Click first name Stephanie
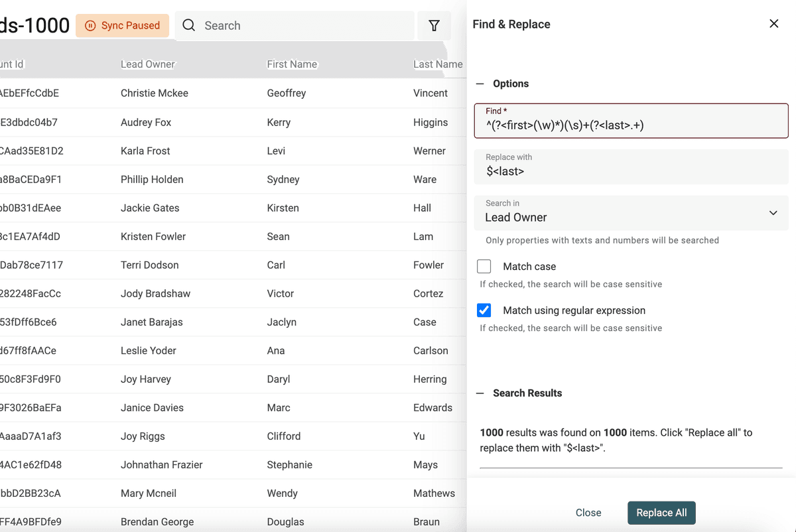796x532 pixels. pyautogui.click(x=290, y=465)
